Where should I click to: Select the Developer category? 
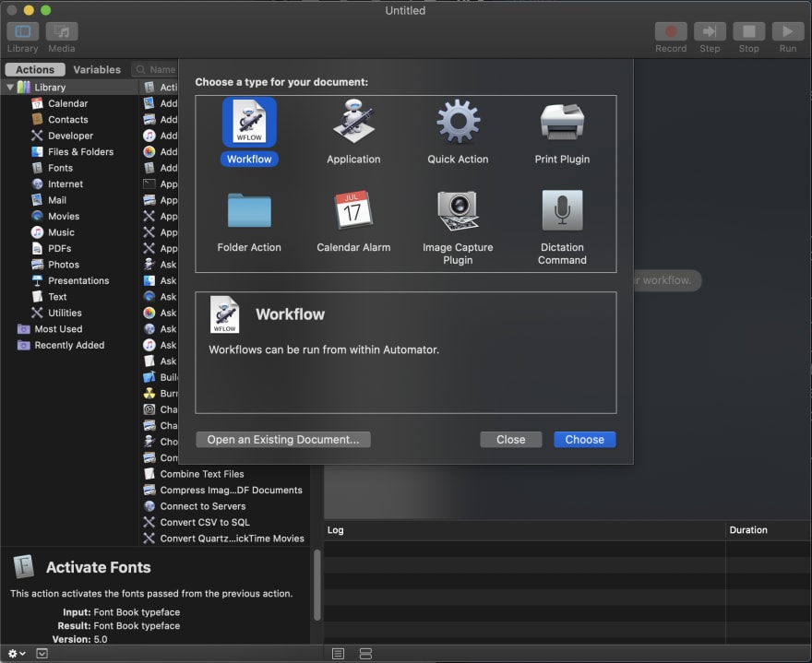tap(70, 136)
